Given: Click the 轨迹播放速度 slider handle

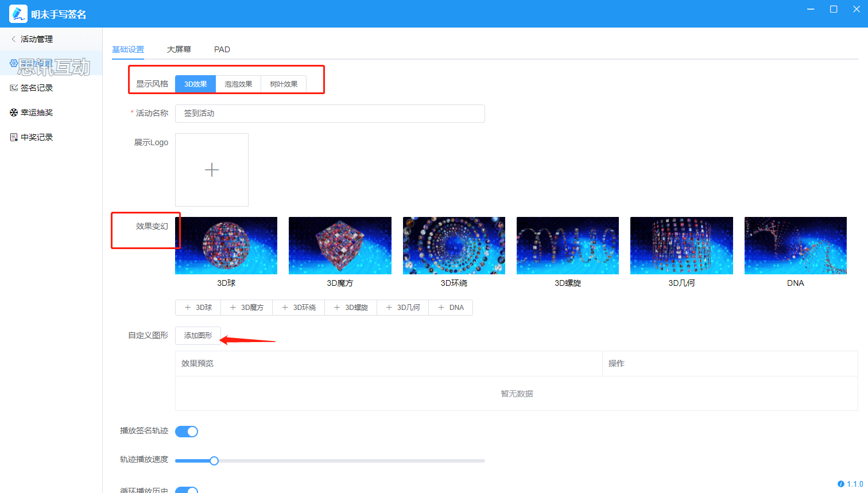Looking at the screenshot, I should (214, 461).
